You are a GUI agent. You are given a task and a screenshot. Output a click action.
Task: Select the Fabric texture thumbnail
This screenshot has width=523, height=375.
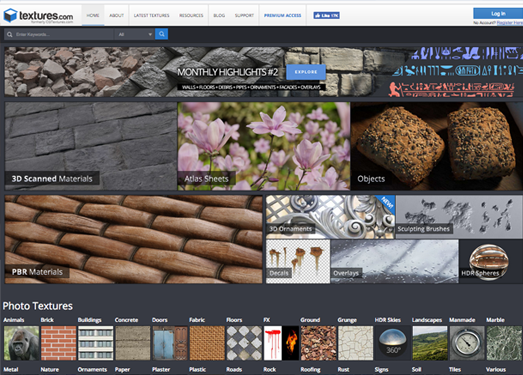click(207, 343)
